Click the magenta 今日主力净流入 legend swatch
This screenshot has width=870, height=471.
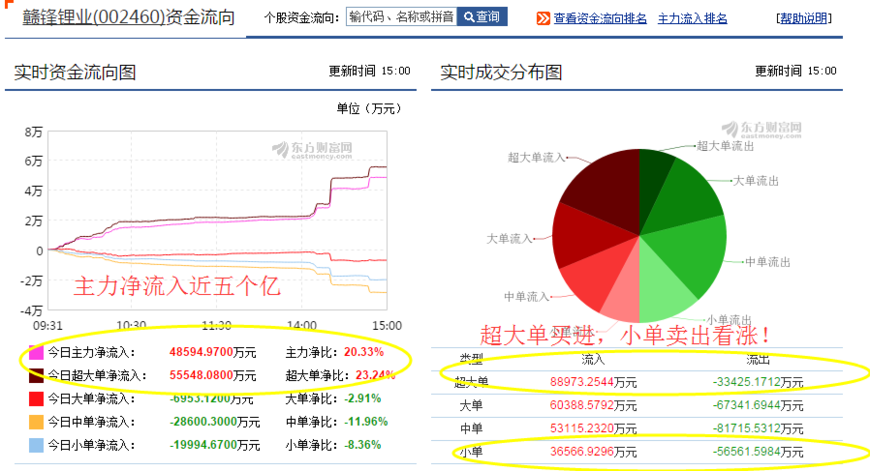pyautogui.click(x=36, y=352)
